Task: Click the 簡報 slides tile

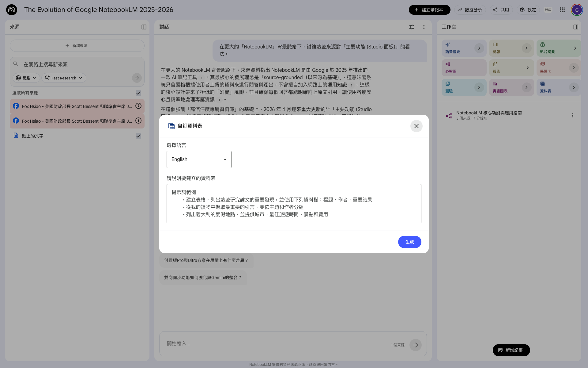Action: tap(511, 48)
